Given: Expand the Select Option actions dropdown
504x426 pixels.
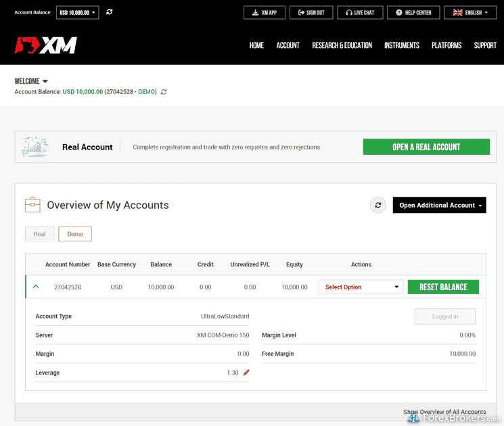Looking at the screenshot, I should coord(361,287).
